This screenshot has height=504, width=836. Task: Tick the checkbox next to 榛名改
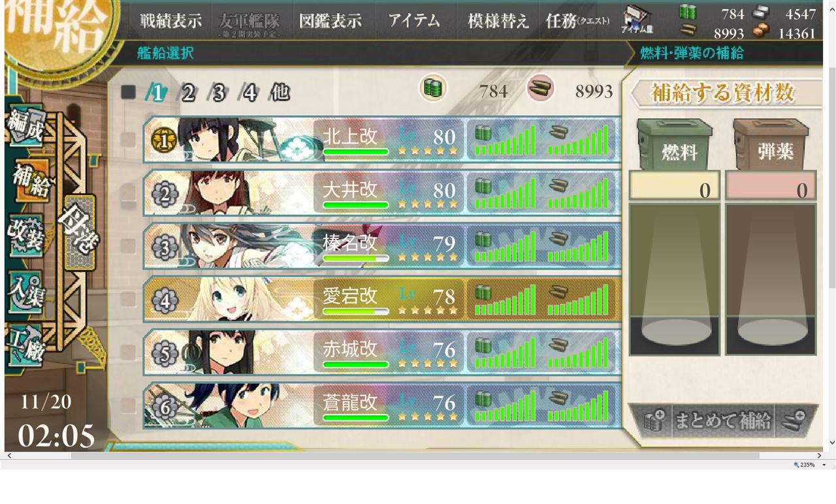[x=128, y=246]
